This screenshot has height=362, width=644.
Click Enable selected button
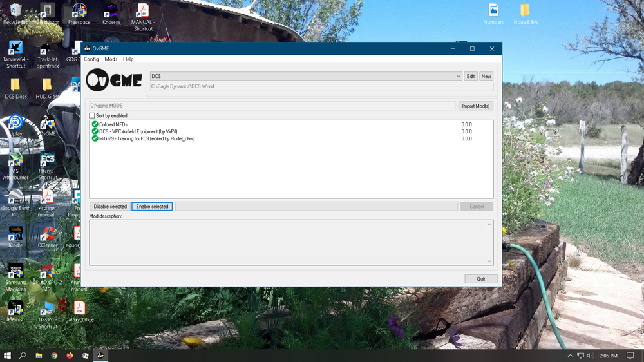(152, 207)
